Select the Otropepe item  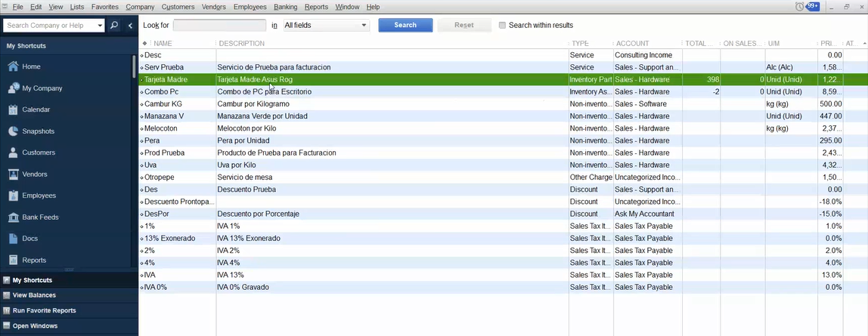(x=159, y=177)
